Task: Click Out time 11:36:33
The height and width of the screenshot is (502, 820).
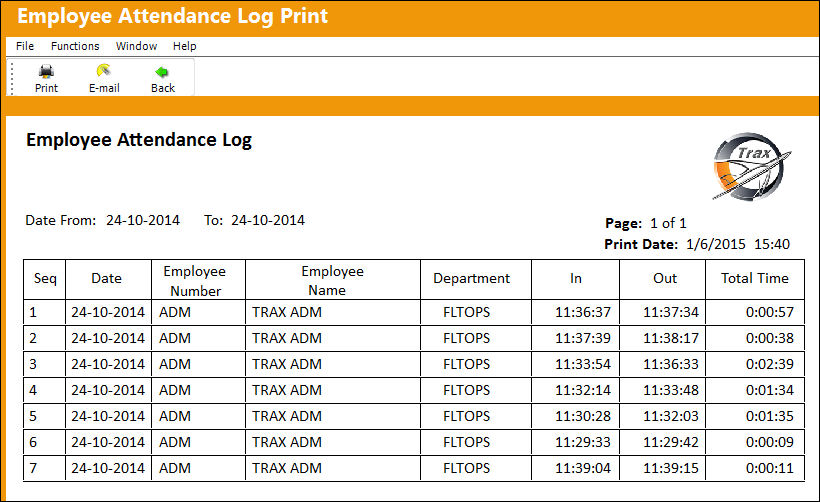Action: pyautogui.click(x=671, y=364)
